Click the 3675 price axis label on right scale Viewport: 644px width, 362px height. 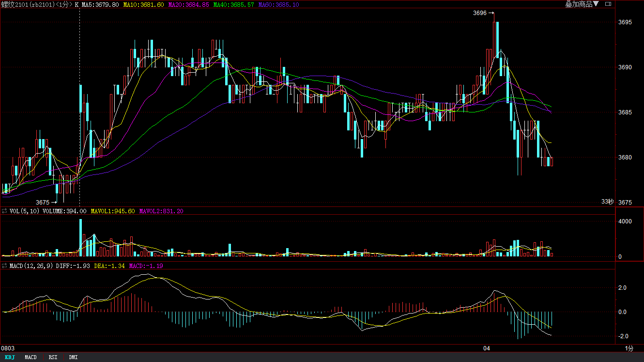point(625,203)
